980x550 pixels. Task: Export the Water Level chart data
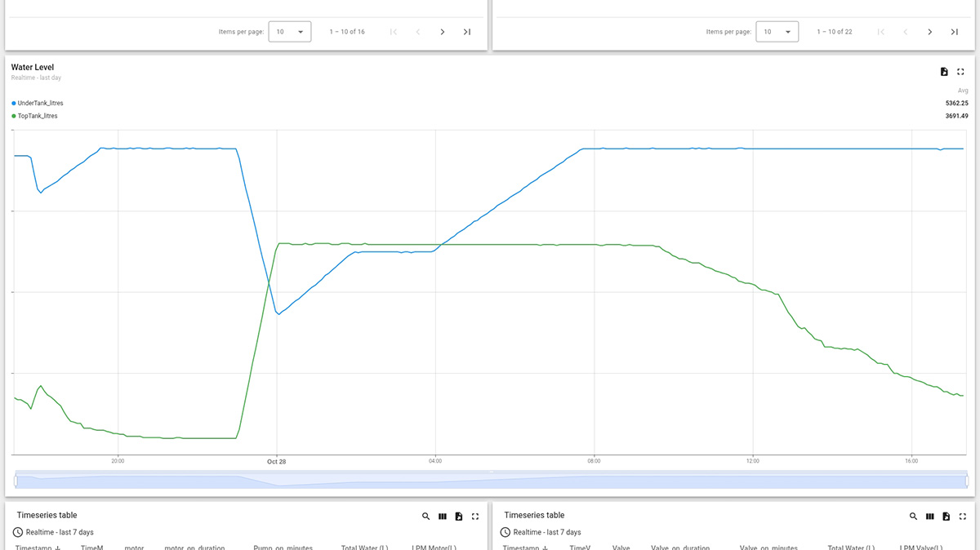tap(943, 71)
